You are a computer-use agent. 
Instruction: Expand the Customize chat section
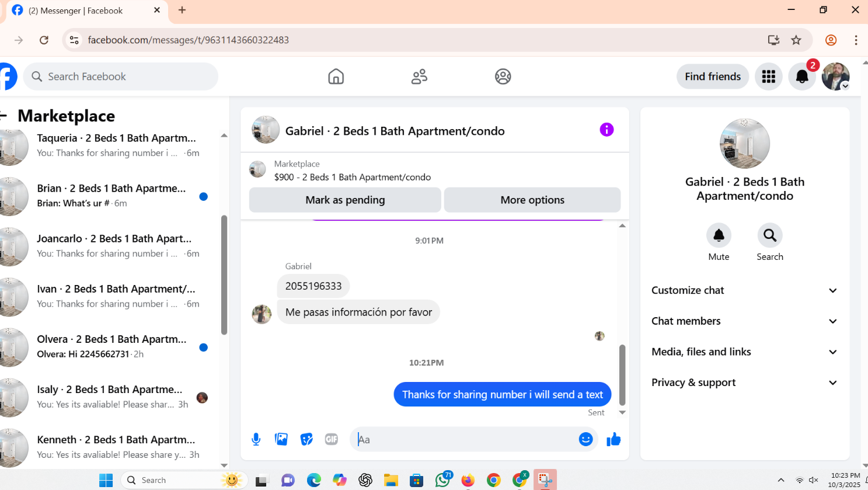coord(744,290)
